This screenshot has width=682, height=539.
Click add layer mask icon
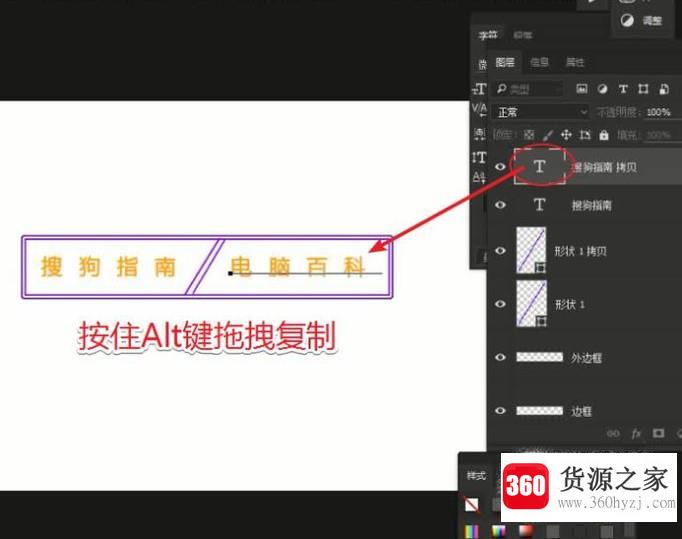pos(659,433)
